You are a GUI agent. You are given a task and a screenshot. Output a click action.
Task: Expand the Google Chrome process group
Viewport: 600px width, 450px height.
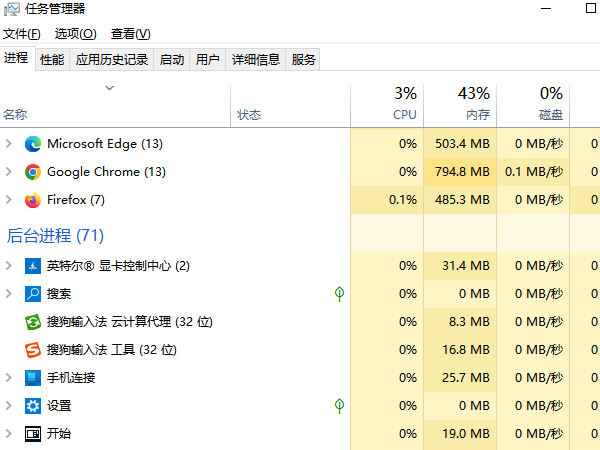(x=9, y=172)
